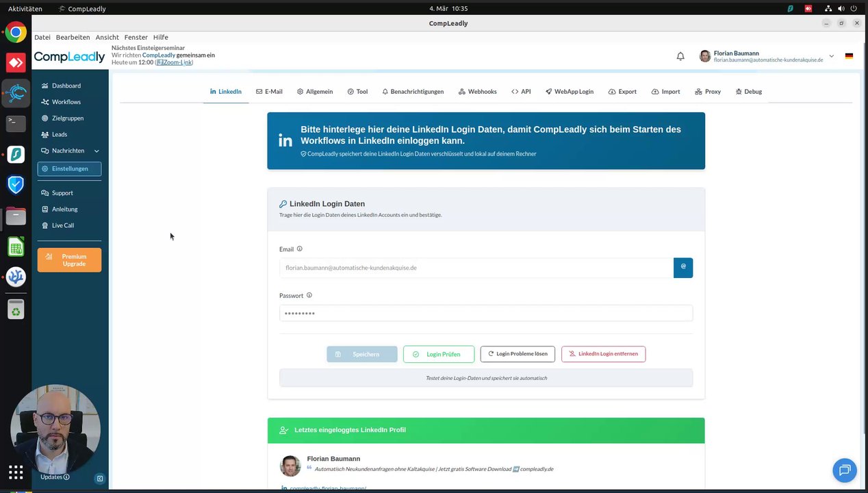
Task: Open the Export tab
Action: tap(622, 92)
